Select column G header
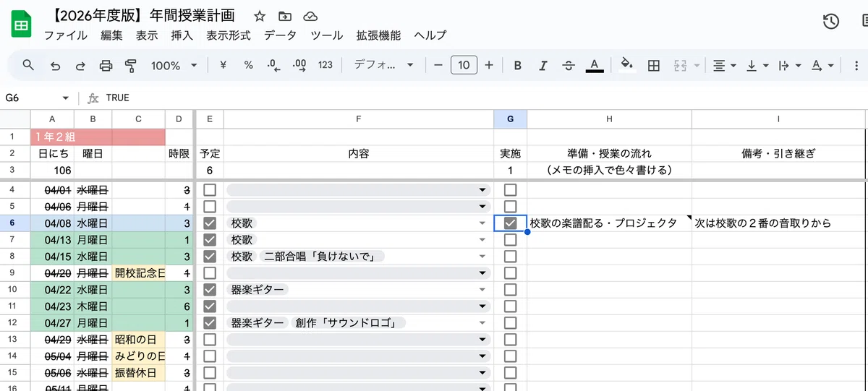The image size is (868, 391). (x=511, y=119)
